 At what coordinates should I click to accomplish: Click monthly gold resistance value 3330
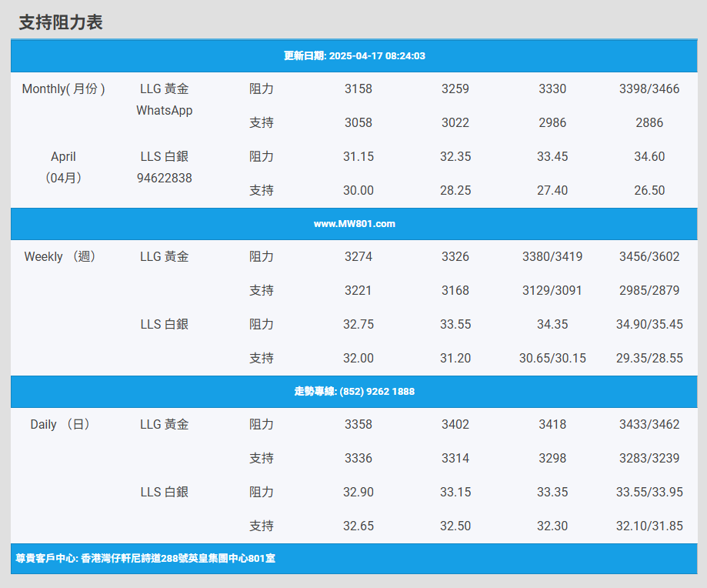tap(552, 89)
